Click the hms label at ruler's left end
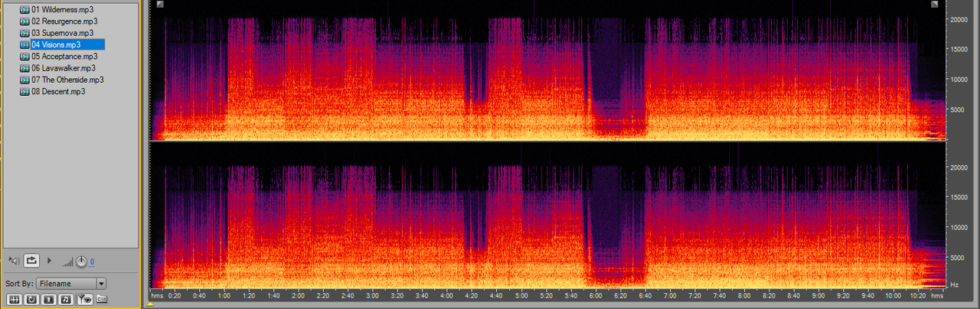Screen dimensions: 980x309 pos(158,295)
